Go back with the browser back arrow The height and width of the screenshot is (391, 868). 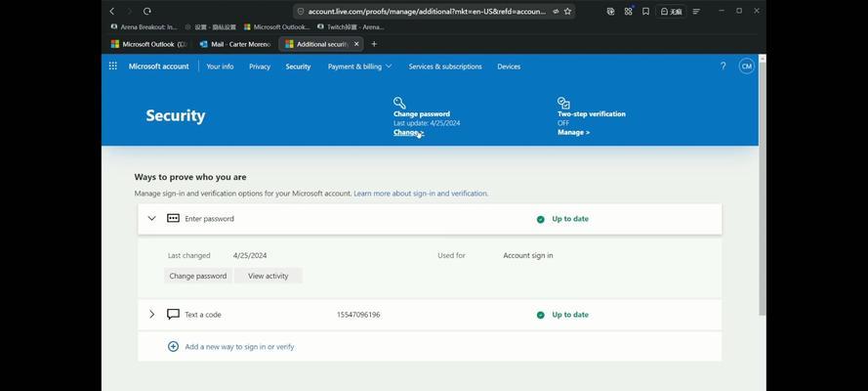pyautogui.click(x=112, y=11)
